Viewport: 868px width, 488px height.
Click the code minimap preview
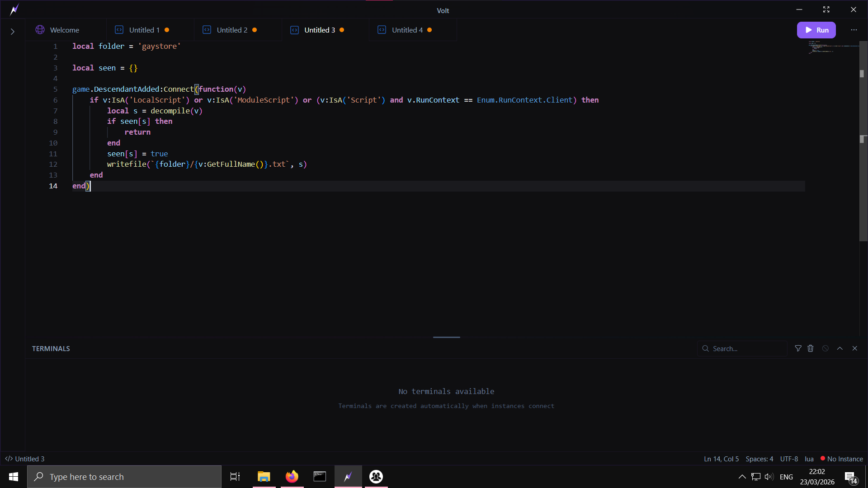pyautogui.click(x=832, y=47)
